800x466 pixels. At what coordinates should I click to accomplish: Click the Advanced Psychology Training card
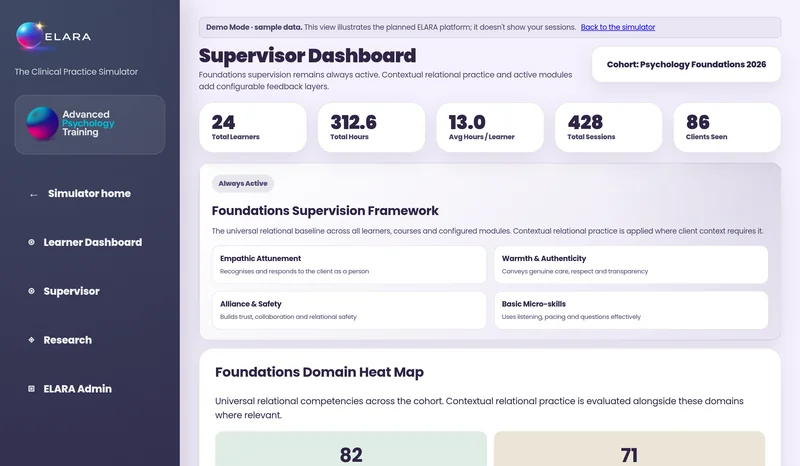click(x=90, y=125)
